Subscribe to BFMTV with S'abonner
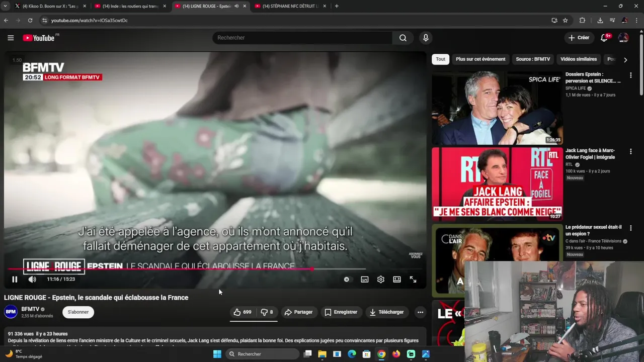644x362 pixels. pos(78,312)
